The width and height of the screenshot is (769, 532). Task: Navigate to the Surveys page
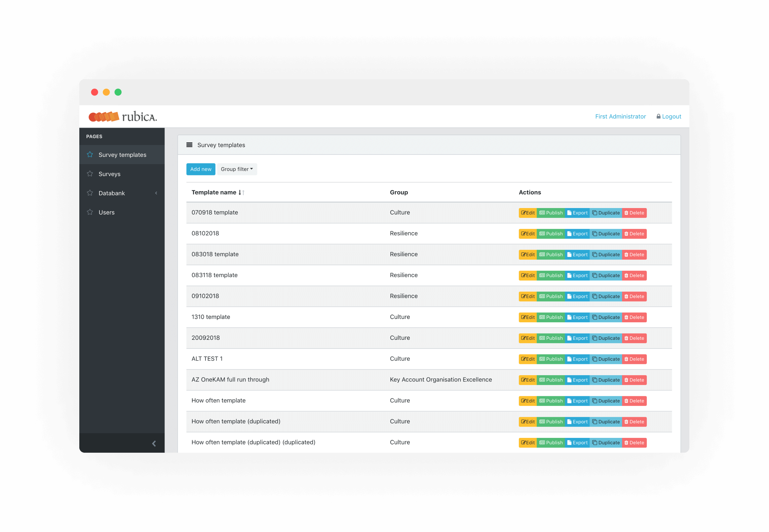point(109,174)
